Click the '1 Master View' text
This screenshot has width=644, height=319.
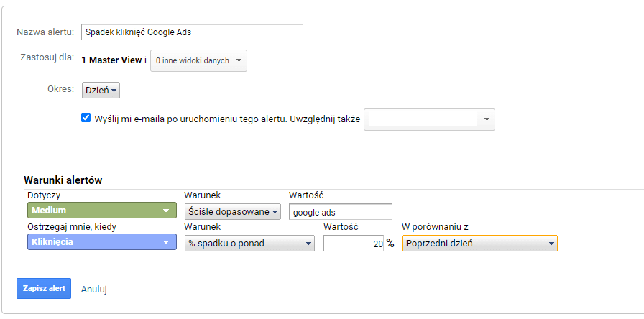[111, 60]
